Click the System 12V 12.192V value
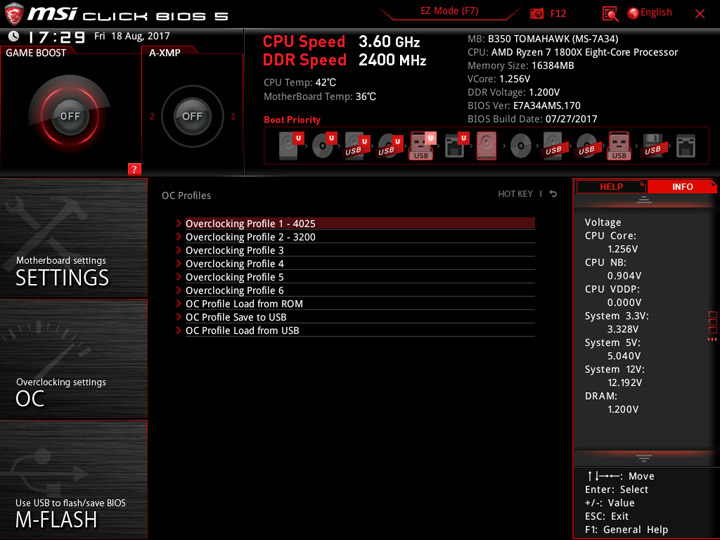 [624, 382]
